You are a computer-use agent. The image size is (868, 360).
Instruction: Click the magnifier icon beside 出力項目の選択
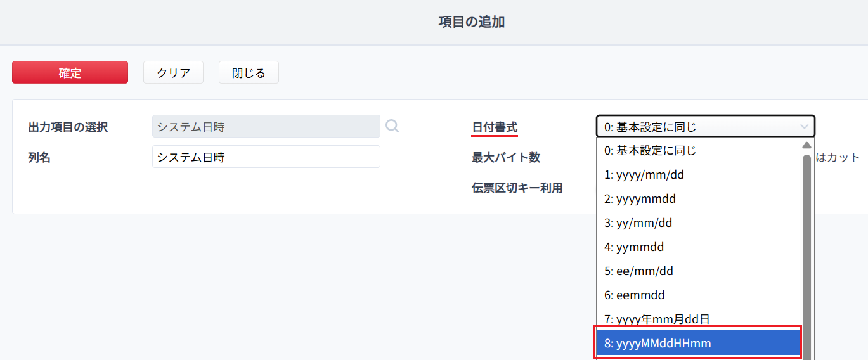pyautogui.click(x=392, y=126)
